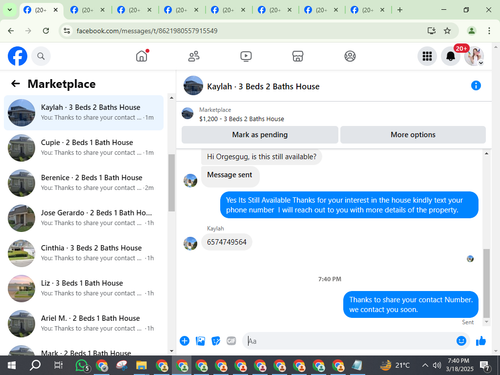Open the Chrome three-dot menu

pos(489,31)
